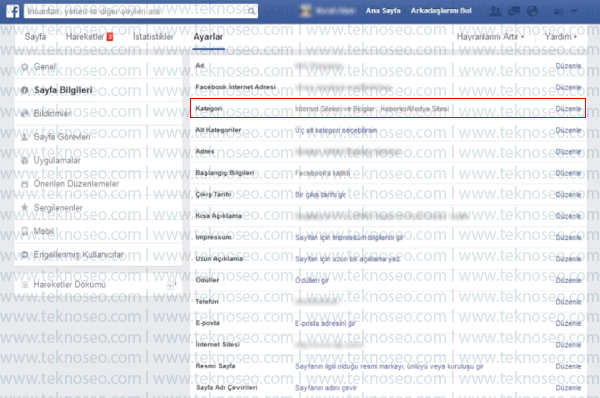Viewport: 600px width, 398px height.
Task: Click the Sergilenenler star icon
Action: [25, 207]
